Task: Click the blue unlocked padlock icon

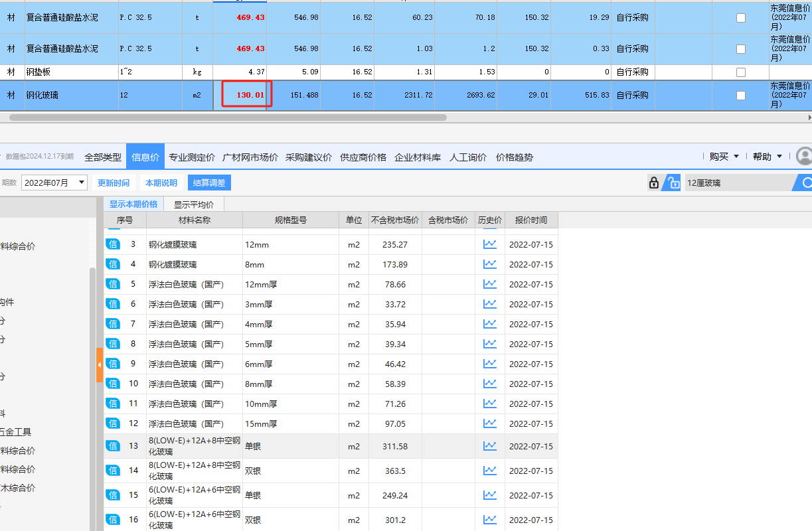Action: (673, 183)
